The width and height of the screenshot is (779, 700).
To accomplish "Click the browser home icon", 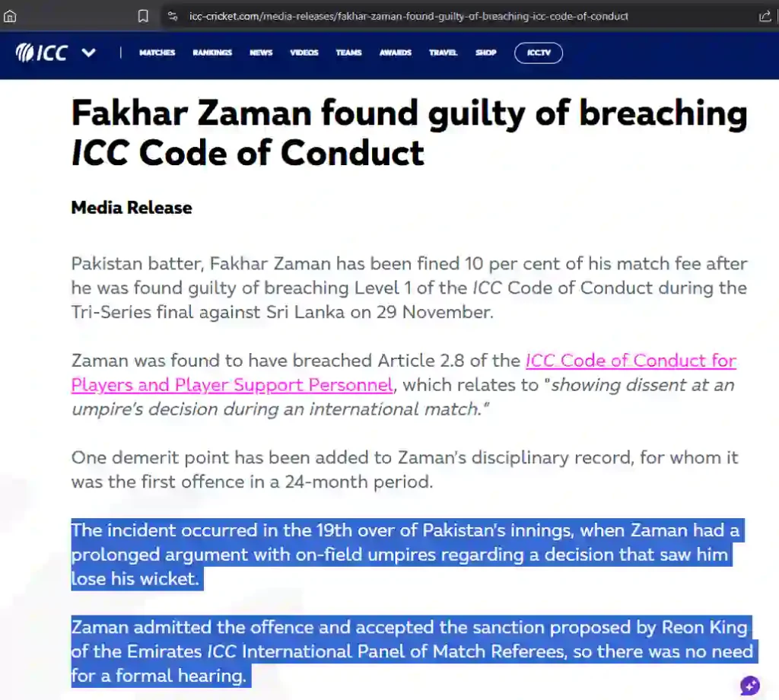I will pyautogui.click(x=10, y=16).
